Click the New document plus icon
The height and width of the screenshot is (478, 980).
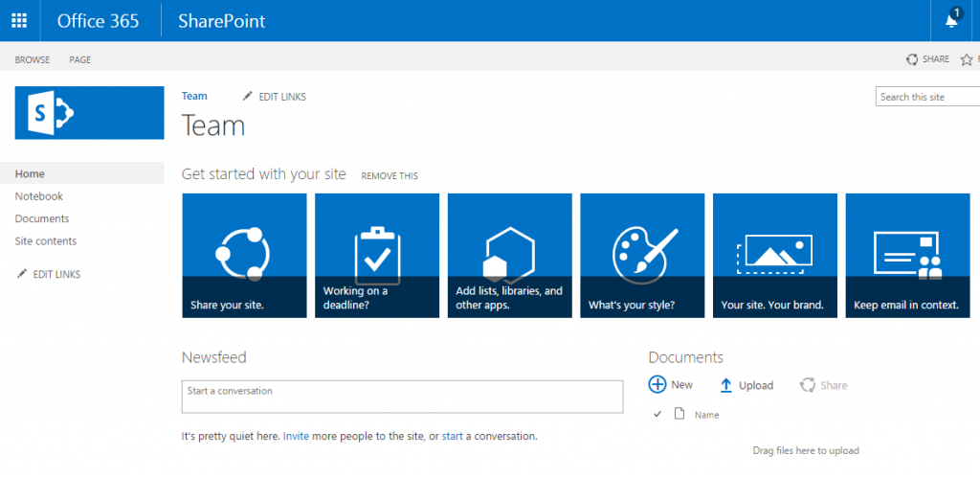point(657,384)
